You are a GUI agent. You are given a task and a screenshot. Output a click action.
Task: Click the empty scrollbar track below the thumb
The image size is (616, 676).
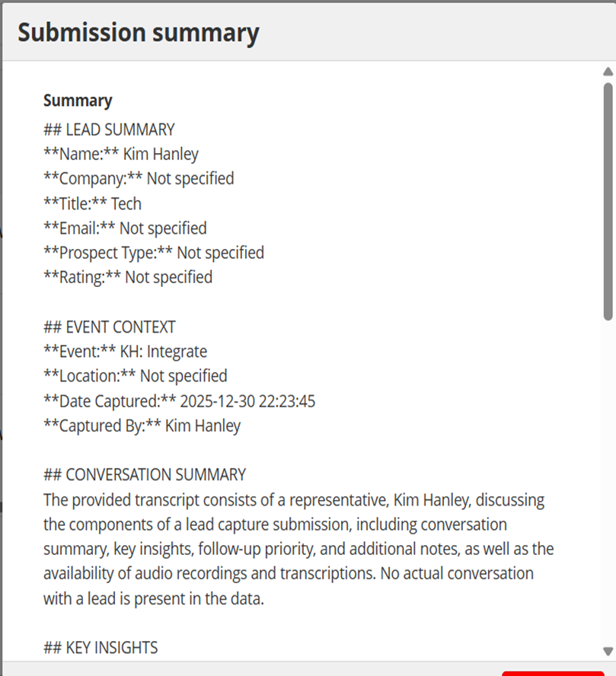pos(608,483)
